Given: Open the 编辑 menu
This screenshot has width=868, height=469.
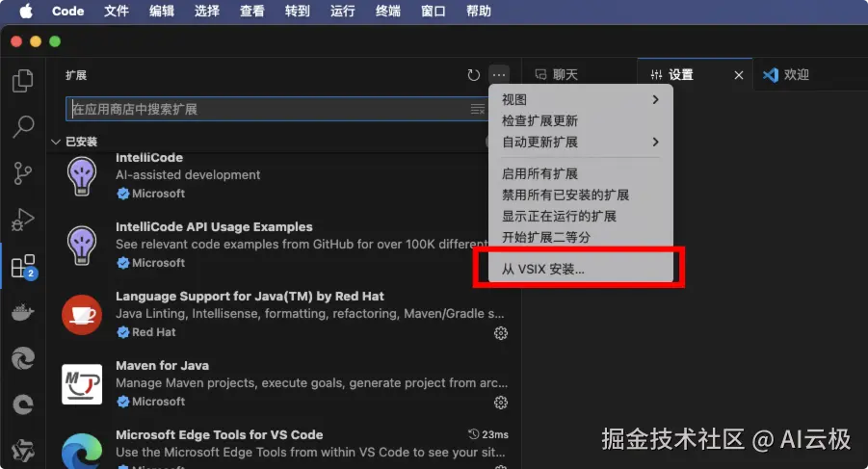Looking at the screenshot, I should coord(162,11).
